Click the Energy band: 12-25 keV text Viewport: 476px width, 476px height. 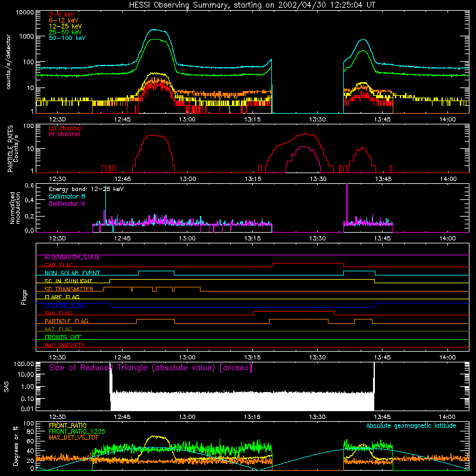86,189
